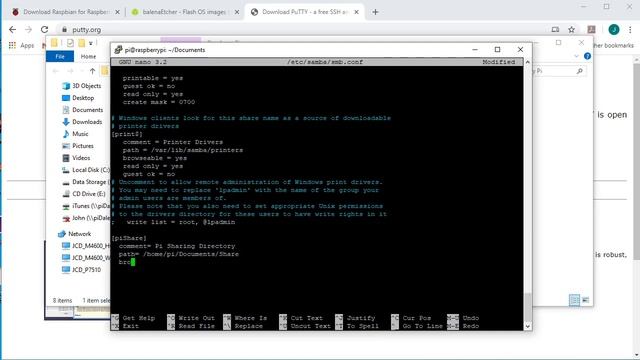Close the balenaEtcher tab
The width and height of the screenshot is (640, 360).
coord(237,12)
